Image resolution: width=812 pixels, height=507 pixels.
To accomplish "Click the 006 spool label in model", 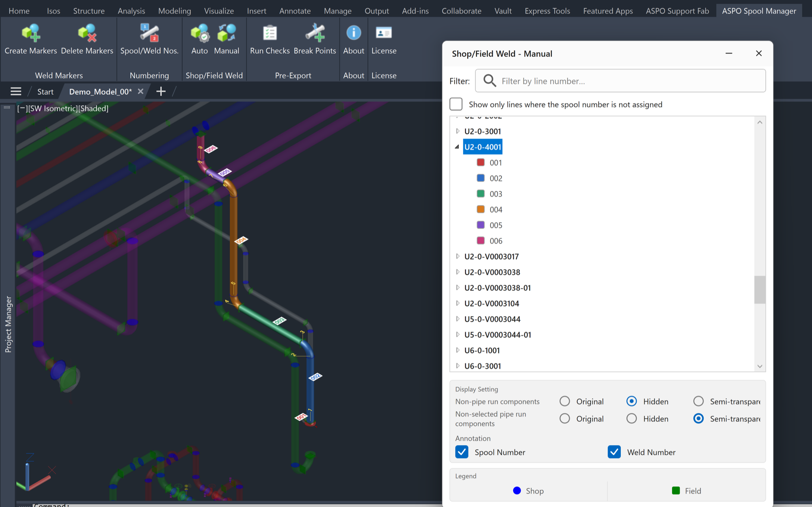I will 211,149.
